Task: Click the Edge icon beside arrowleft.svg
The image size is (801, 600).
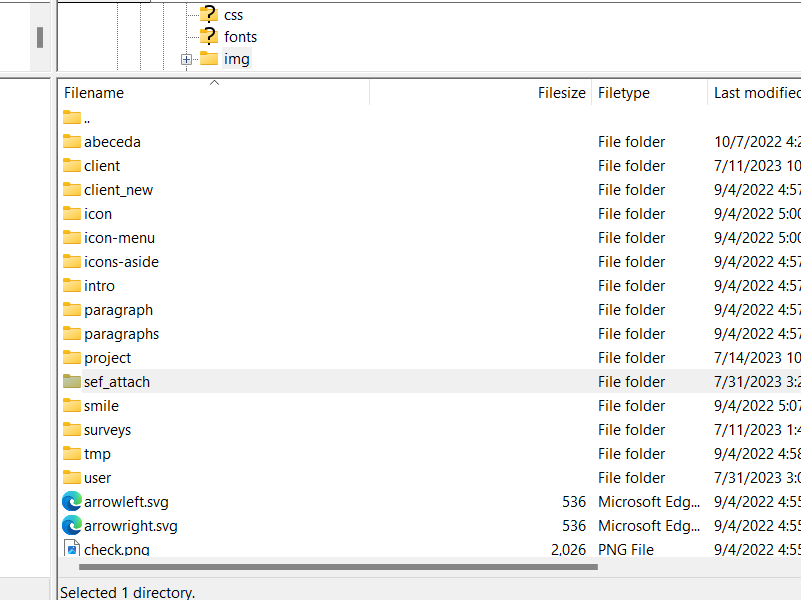Action: [x=72, y=502]
